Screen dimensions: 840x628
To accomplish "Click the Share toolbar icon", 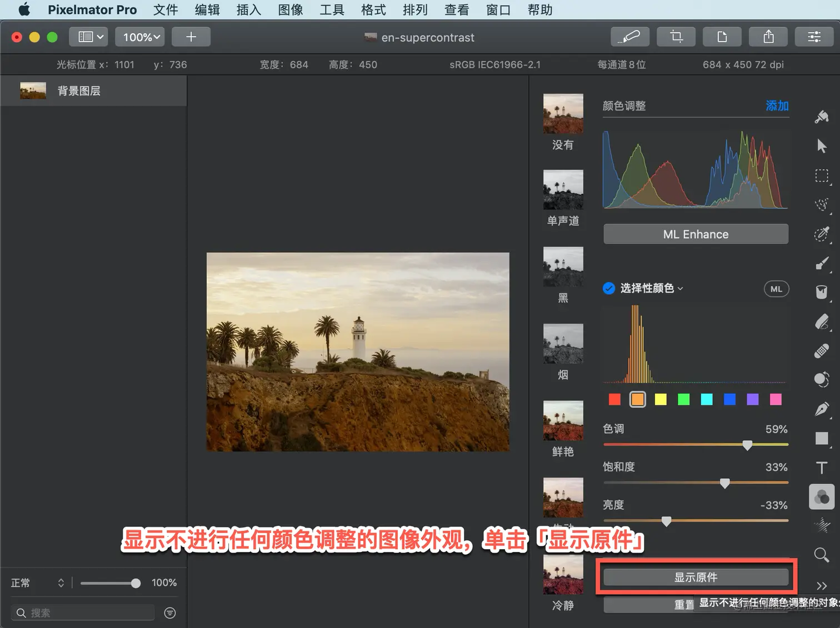I will pos(768,37).
